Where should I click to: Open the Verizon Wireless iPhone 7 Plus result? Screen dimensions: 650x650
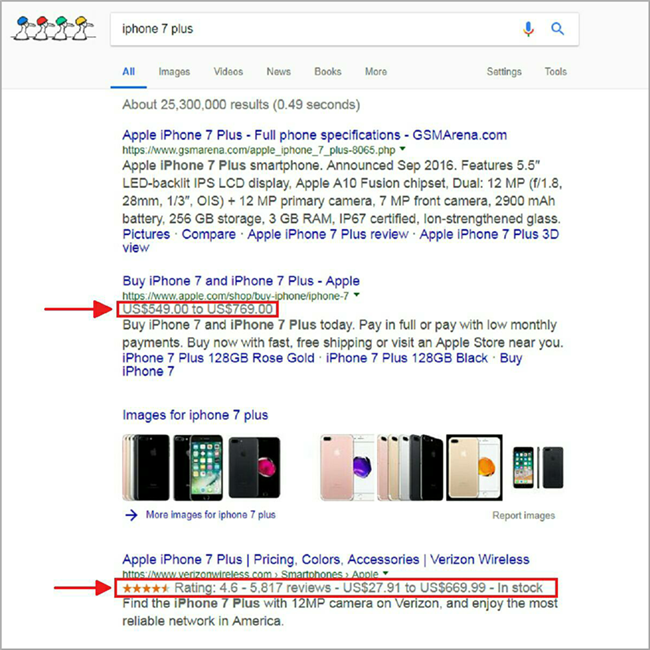[325, 559]
